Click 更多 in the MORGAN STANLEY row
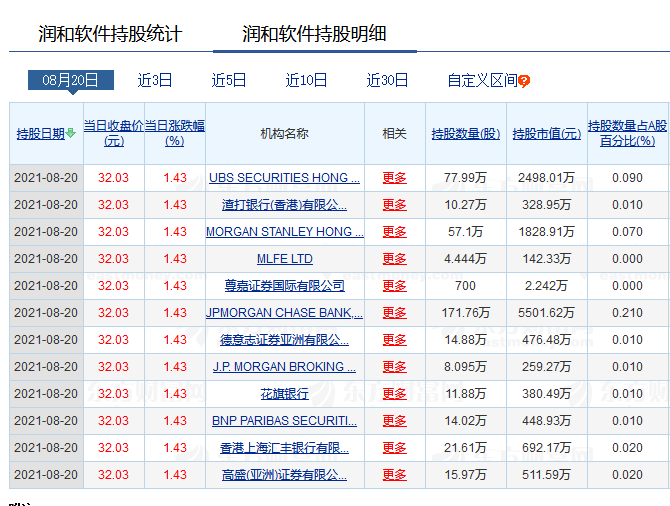Image resolution: width=670 pixels, height=506 pixels. [x=394, y=232]
